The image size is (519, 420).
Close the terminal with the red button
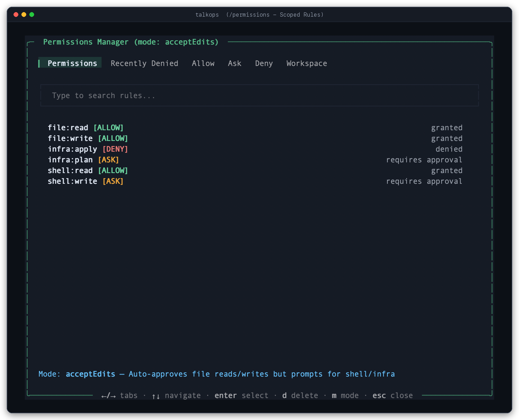pos(16,14)
